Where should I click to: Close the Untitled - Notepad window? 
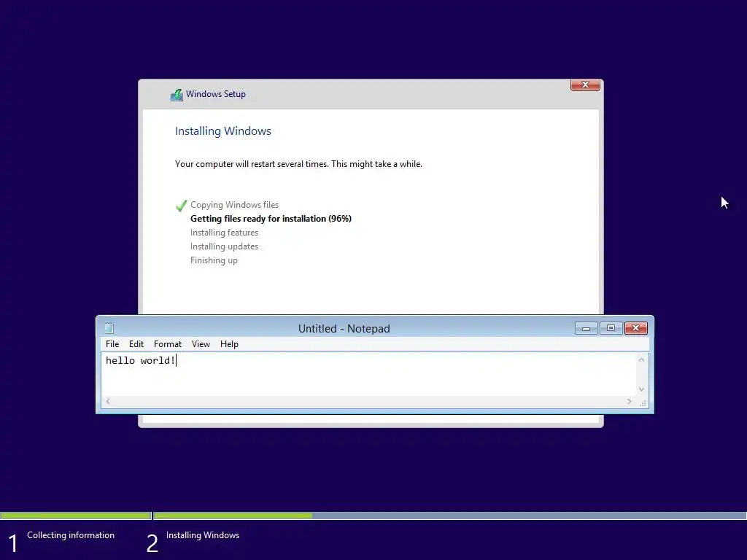635,328
